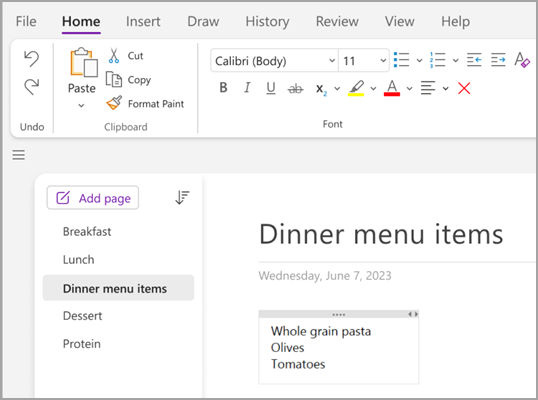This screenshot has height=400, width=538.
Task: Toggle Bold formatting
Action: tap(223, 88)
